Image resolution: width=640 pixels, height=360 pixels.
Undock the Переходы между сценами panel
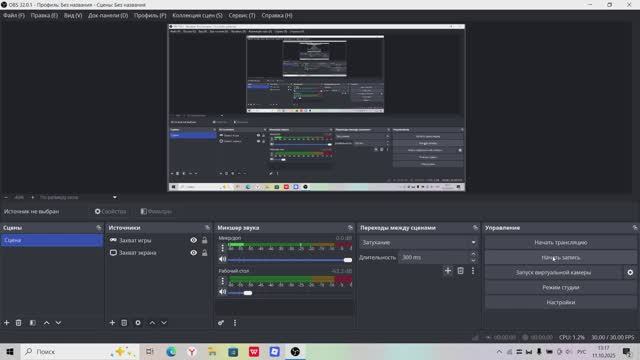pyautogui.click(x=475, y=227)
